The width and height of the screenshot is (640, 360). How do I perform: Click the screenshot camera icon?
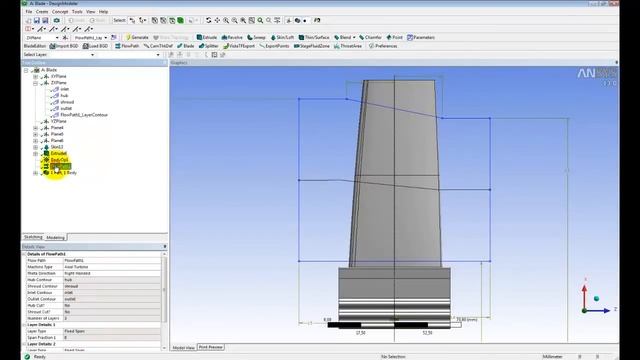click(56, 20)
